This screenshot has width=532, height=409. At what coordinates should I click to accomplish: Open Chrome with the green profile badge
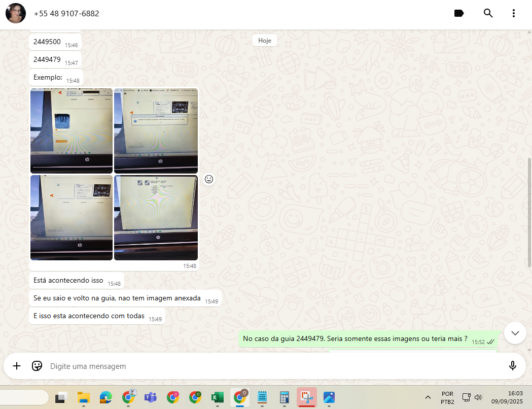[x=195, y=397]
